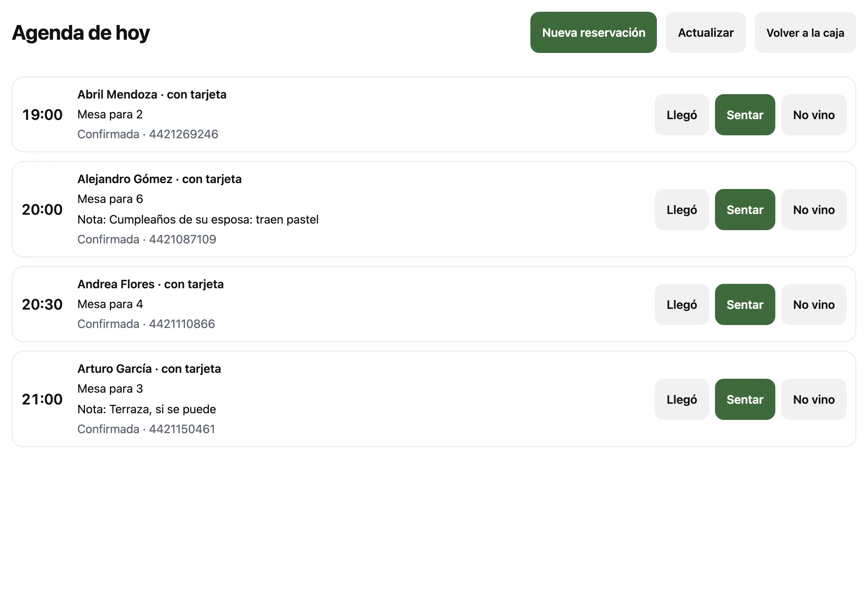Mark Andrea Flores as No vino
This screenshot has width=868, height=603.
coord(814,304)
